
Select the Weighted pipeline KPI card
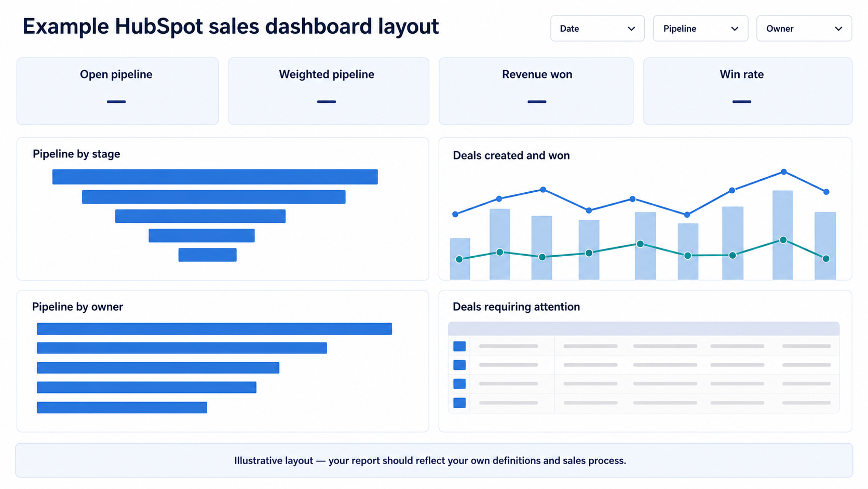point(329,91)
